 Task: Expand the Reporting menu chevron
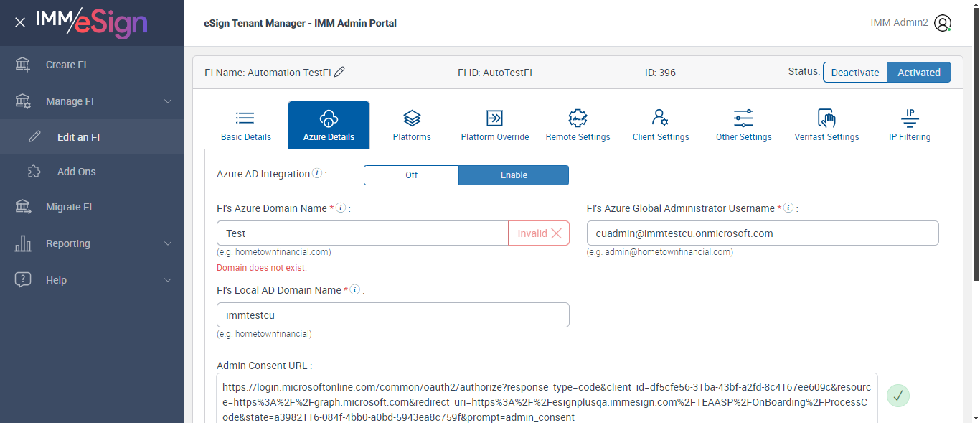point(168,243)
